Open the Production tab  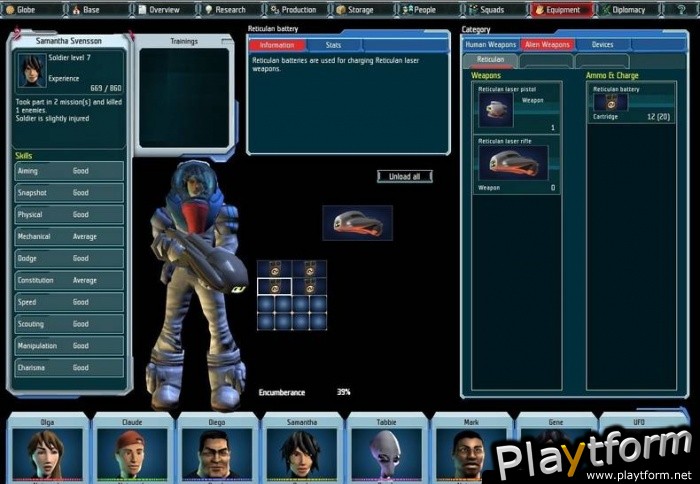[296, 9]
